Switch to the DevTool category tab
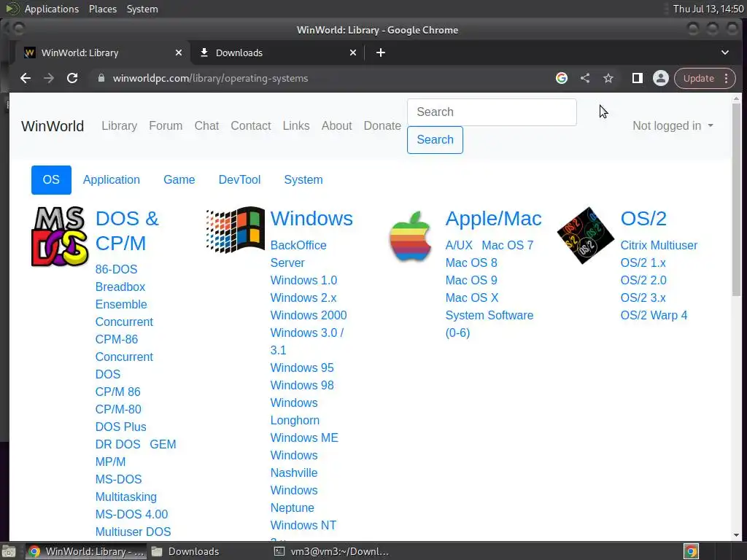The image size is (747, 560). click(x=239, y=180)
